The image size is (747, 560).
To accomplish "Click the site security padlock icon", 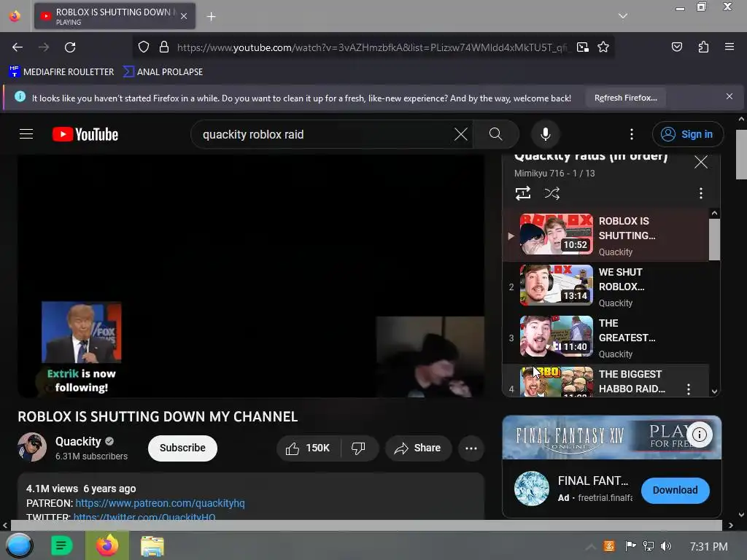I will 164,47.
